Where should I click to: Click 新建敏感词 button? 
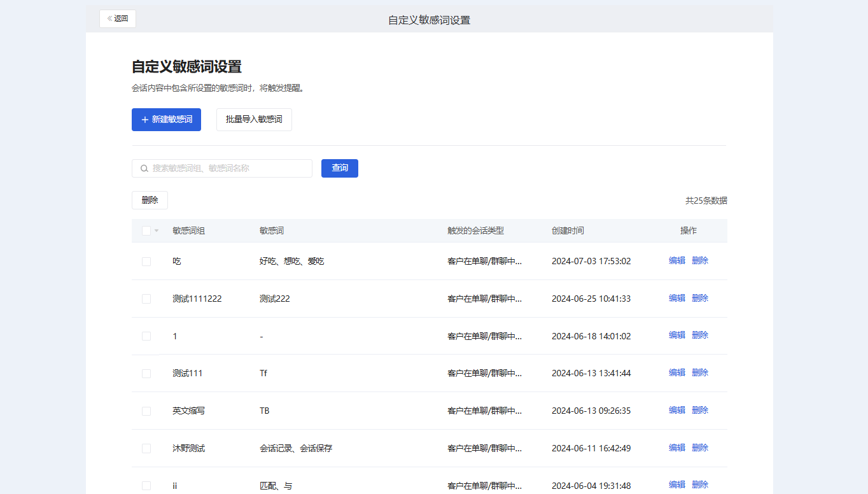(x=166, y=120)
